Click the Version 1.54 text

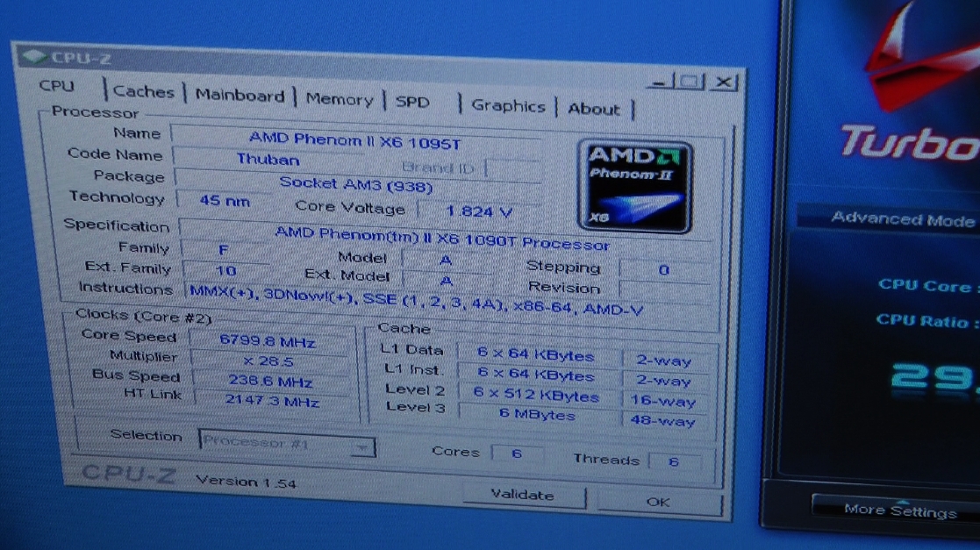(246, 482)
